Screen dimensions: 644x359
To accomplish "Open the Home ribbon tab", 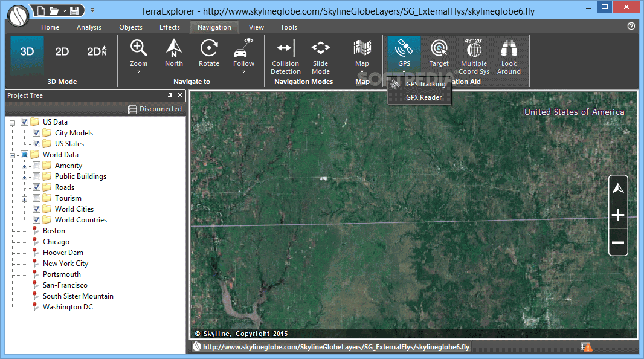I will pos(50,27).
